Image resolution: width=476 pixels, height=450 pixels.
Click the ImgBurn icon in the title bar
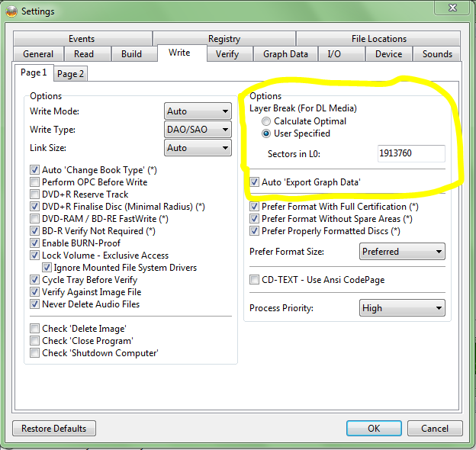(11, 11)
